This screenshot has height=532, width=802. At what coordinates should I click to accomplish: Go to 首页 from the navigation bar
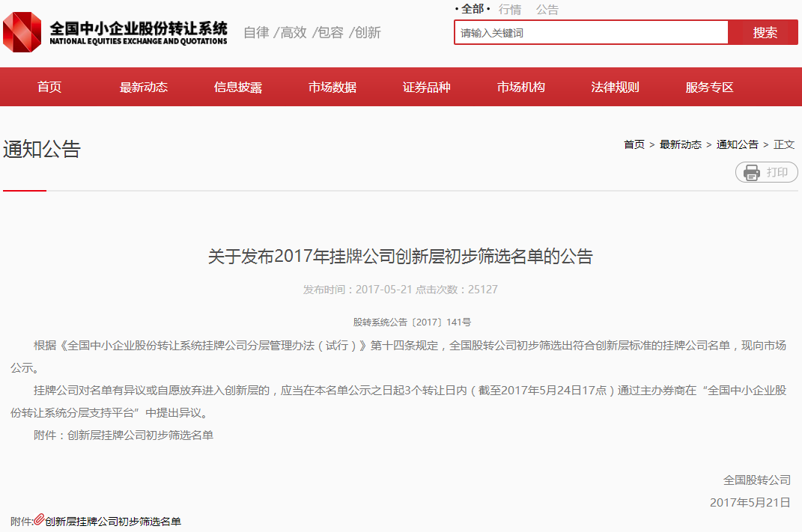coord(49,86)
